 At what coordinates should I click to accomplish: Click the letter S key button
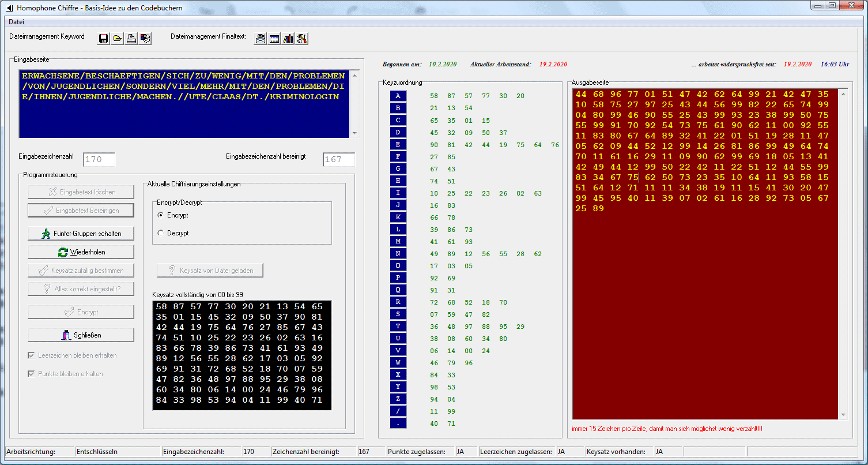pos(398,314)
